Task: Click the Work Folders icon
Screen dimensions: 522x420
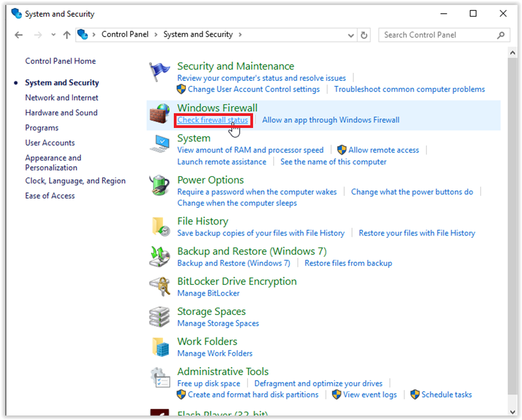Action: click(x=161, y=347)
